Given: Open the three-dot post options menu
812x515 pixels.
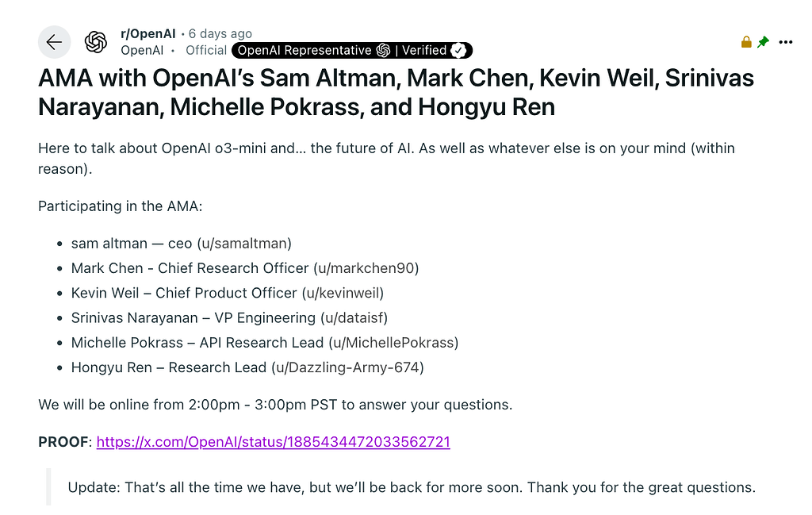Looking at the screenshot, I should (785, 42).
